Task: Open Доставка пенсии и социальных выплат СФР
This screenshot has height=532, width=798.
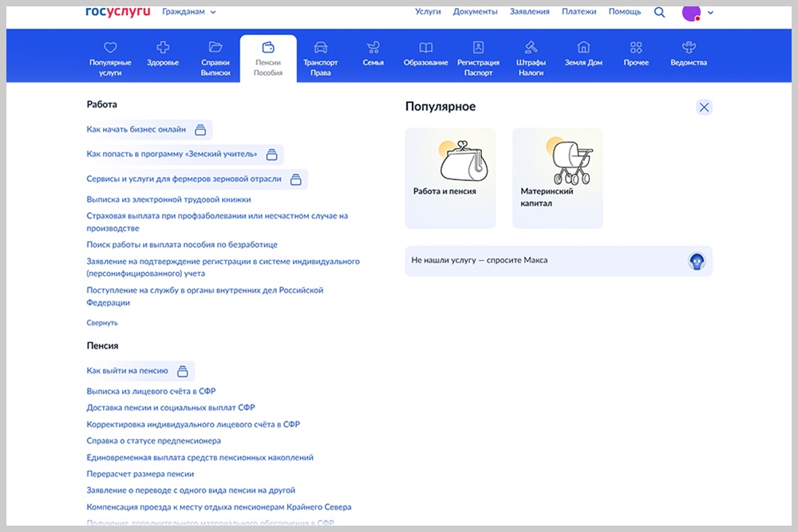Action: pos(171,408)
